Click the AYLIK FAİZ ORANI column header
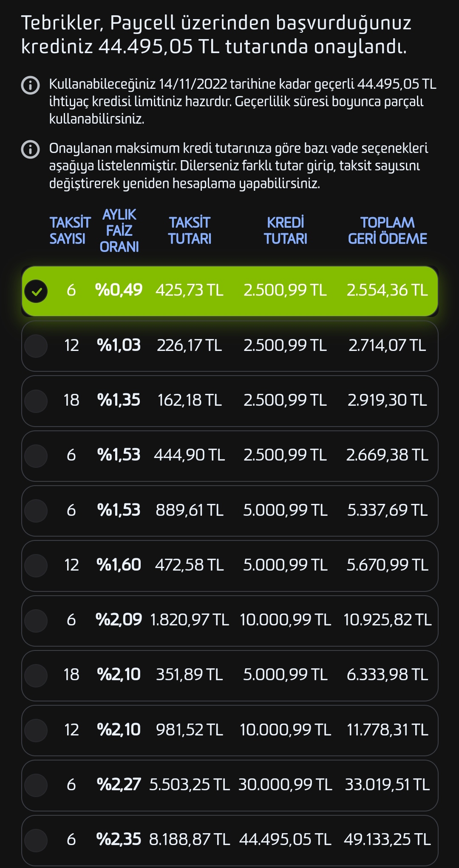 point(119,231)
